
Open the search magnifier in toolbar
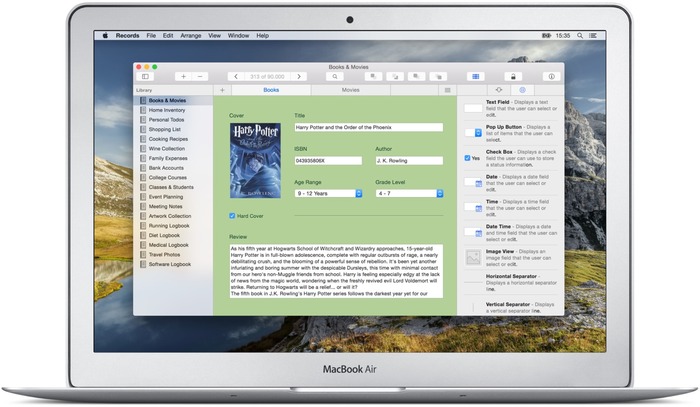(334, 77)
